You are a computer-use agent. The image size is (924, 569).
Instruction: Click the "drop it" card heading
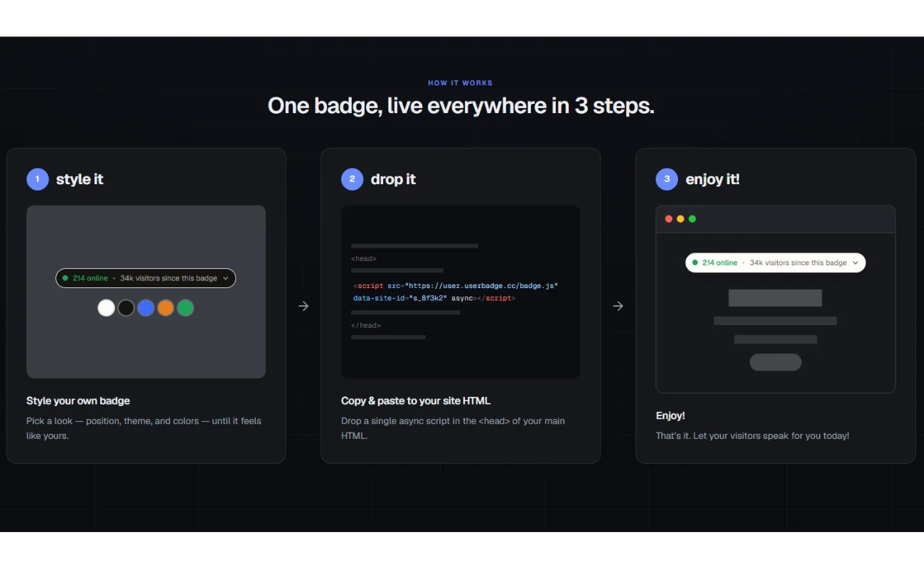(x=393, y=179)
